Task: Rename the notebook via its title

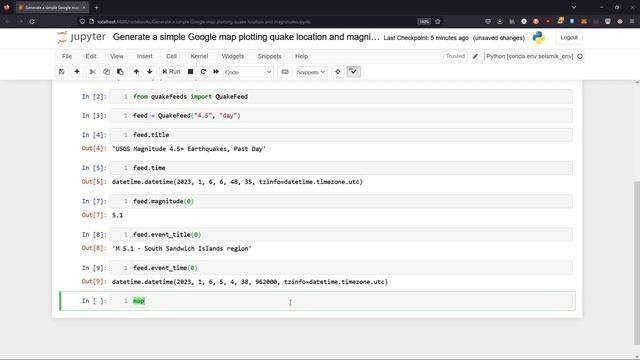Action: point(246,37)
